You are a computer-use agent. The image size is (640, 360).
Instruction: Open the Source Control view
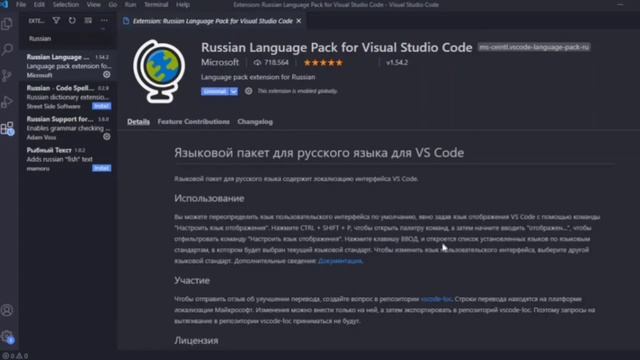click(x=7, y=76)
